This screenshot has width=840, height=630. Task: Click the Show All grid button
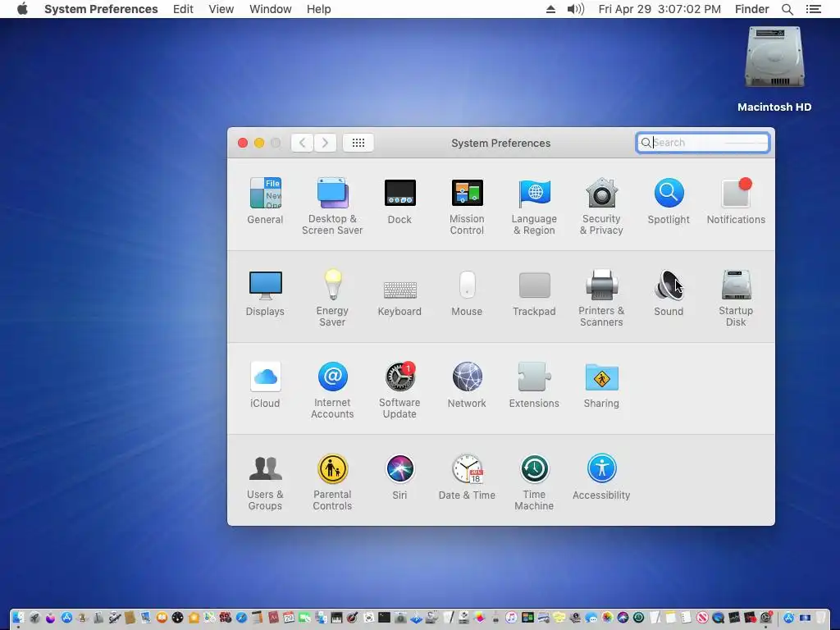[358, 143]
